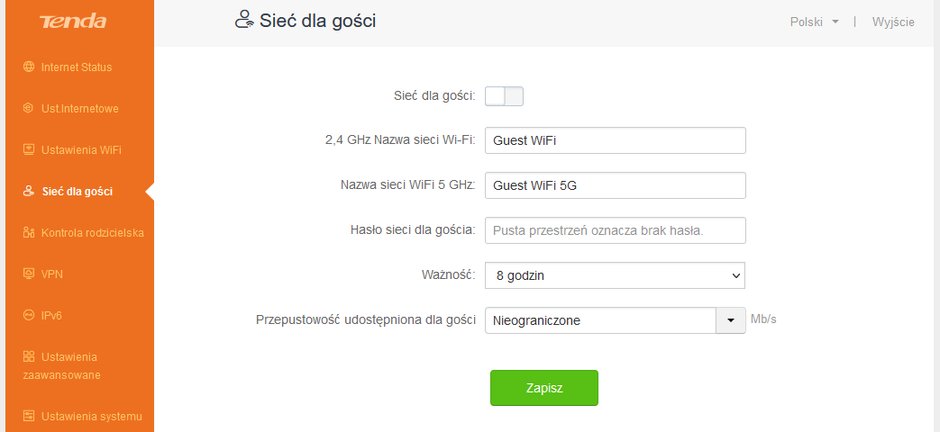Click the Tenda logo
The width and height of the screenshot is (940, 432).
(73, 22)
